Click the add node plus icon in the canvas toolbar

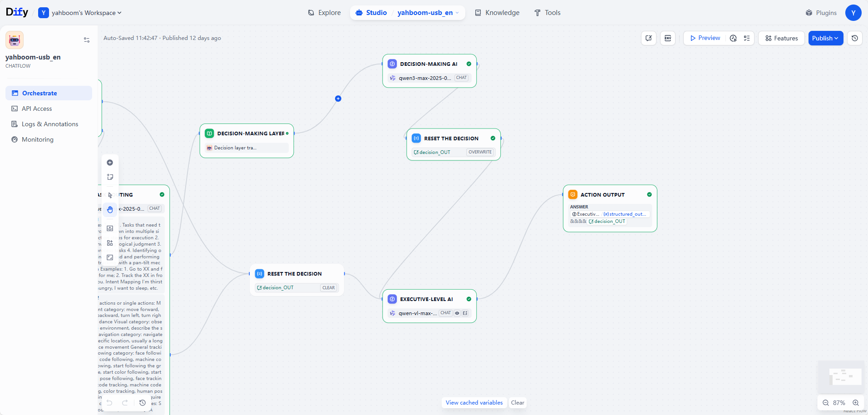(x=110, y=163)
